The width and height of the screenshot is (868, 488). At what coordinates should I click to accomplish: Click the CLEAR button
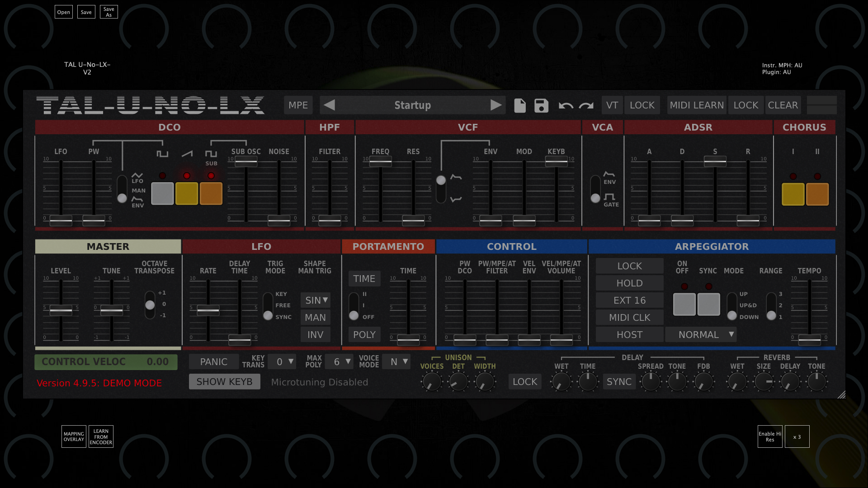pos(783,105)
